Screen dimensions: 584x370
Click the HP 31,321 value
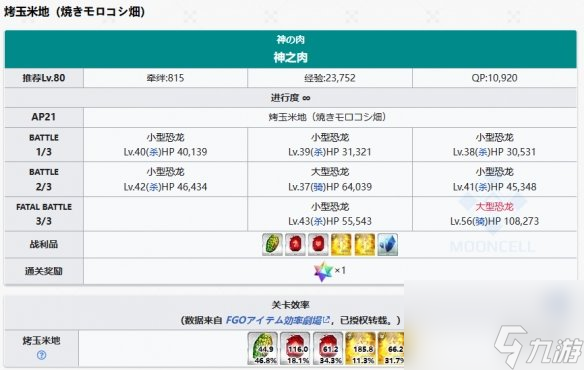pos(349,152)
